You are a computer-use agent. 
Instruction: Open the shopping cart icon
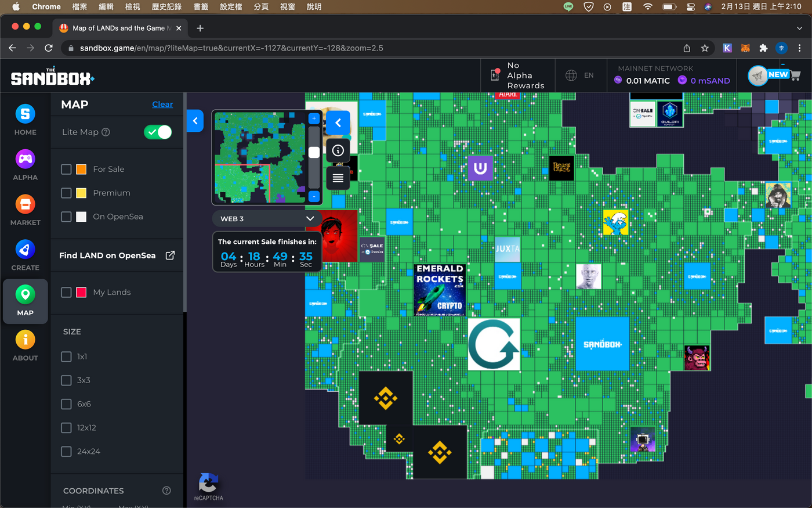pyautogui.click(x=795, y=75)
